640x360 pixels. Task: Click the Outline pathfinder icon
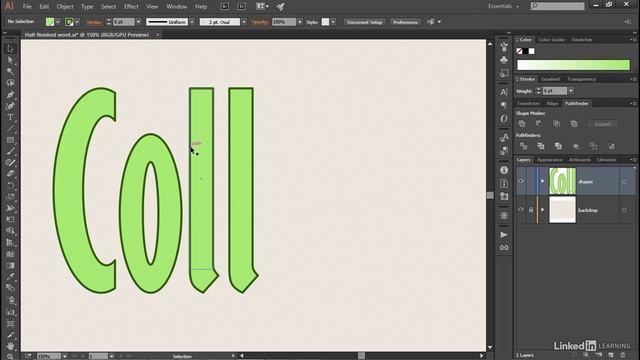(593, 146)
